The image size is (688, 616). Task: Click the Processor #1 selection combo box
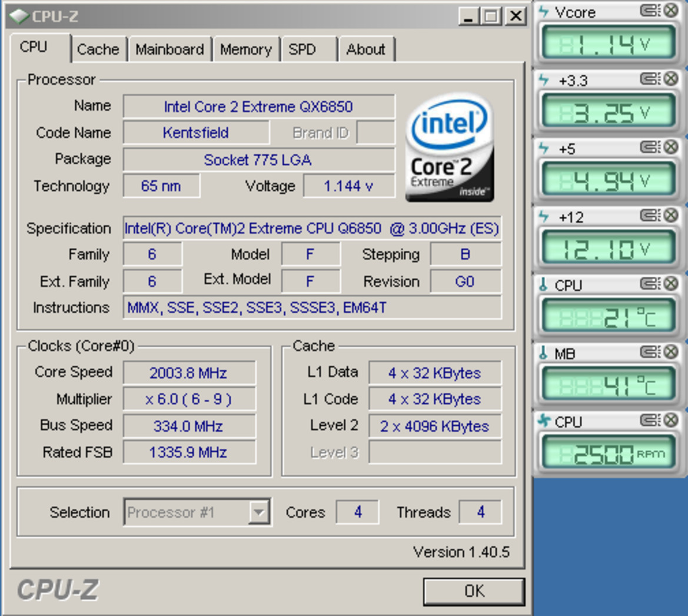point(197,512)
